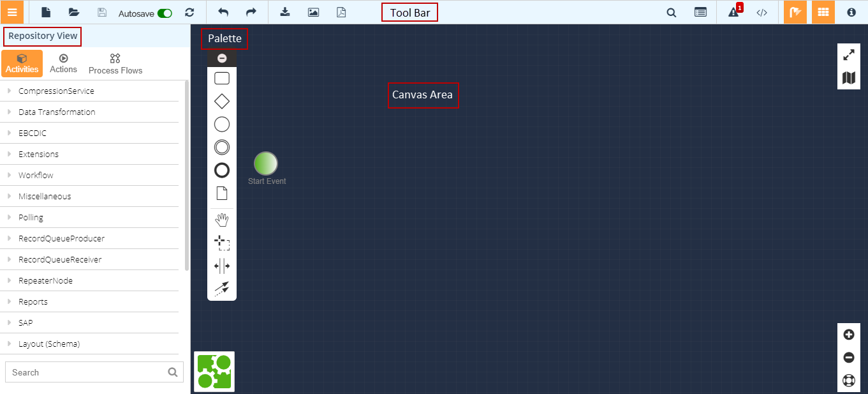Choose the lasso selection tool
Viewport: 868px width, 394px height.
(x=222, y=243)
